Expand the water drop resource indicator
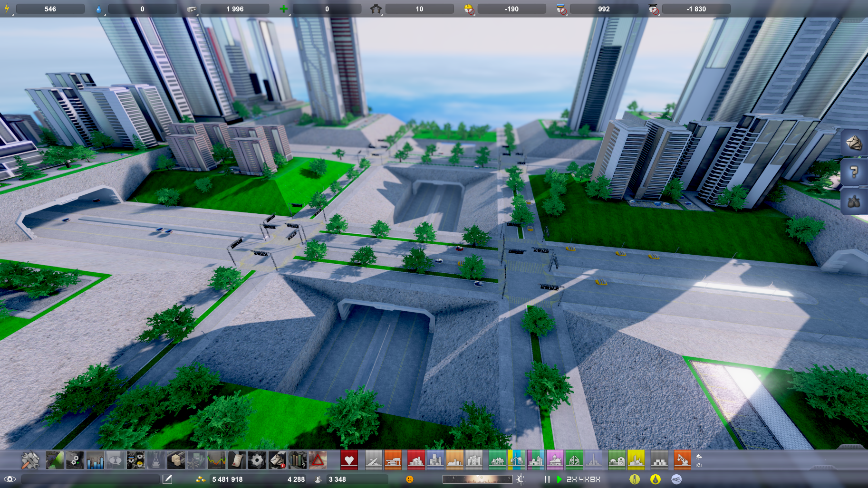 [99, 9]
